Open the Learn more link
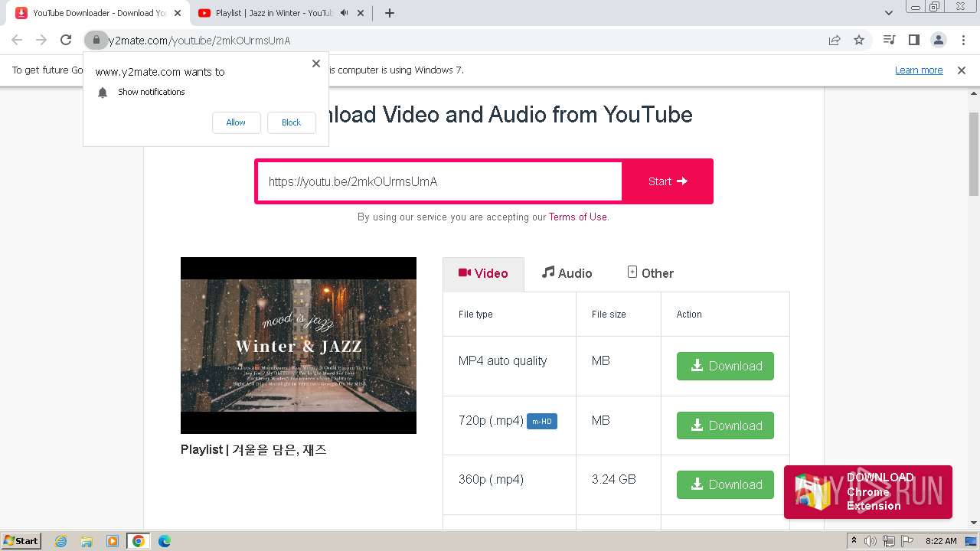The height and width of the screenshot is (551, 980). click(x=919, y=70)
